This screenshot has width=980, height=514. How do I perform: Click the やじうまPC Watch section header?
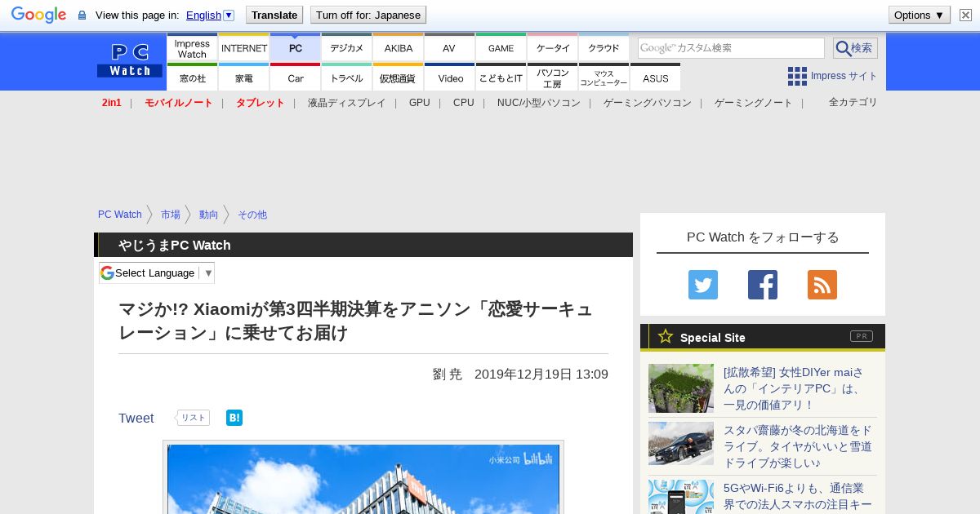click(363, 245)
